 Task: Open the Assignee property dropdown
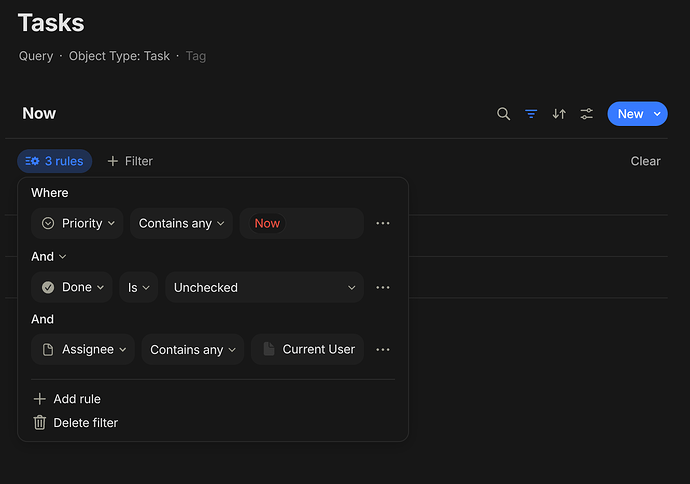click(83, 349)
